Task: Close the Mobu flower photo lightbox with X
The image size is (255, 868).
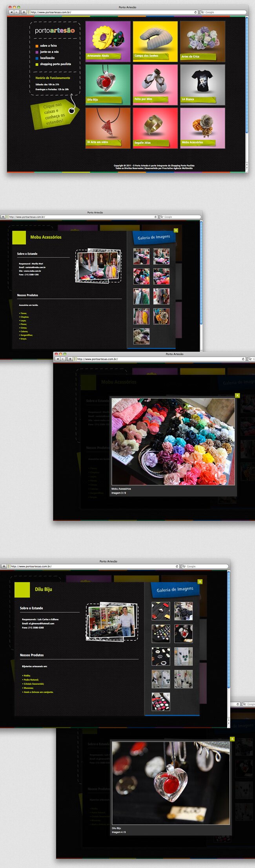Action: click(237, 396)
